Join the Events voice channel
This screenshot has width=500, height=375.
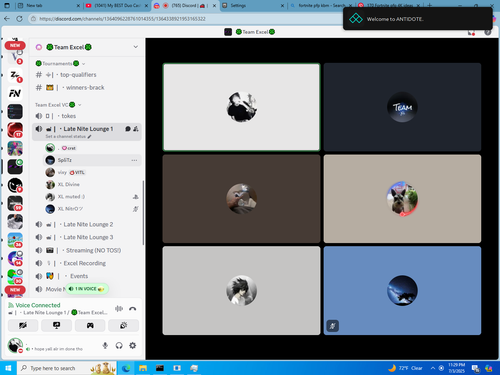click(88, 276)
